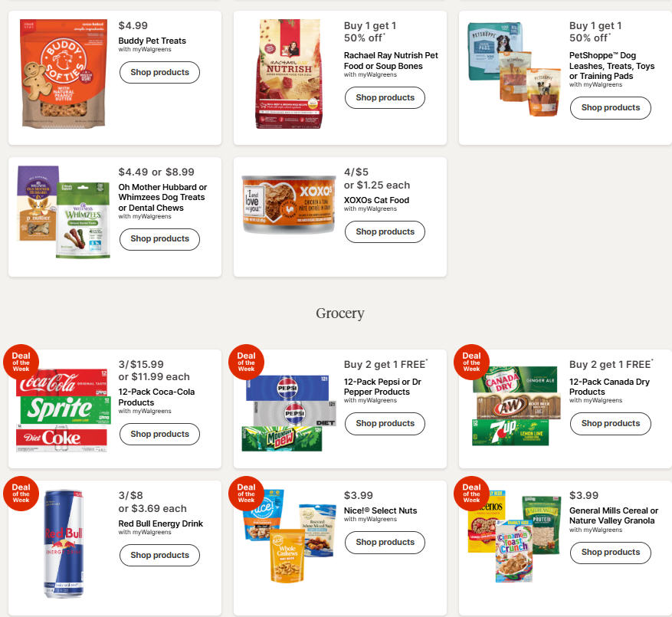Click the Red Bull can image
The height and width of the screenshot is (617, 672).
(x=61, y=543)
